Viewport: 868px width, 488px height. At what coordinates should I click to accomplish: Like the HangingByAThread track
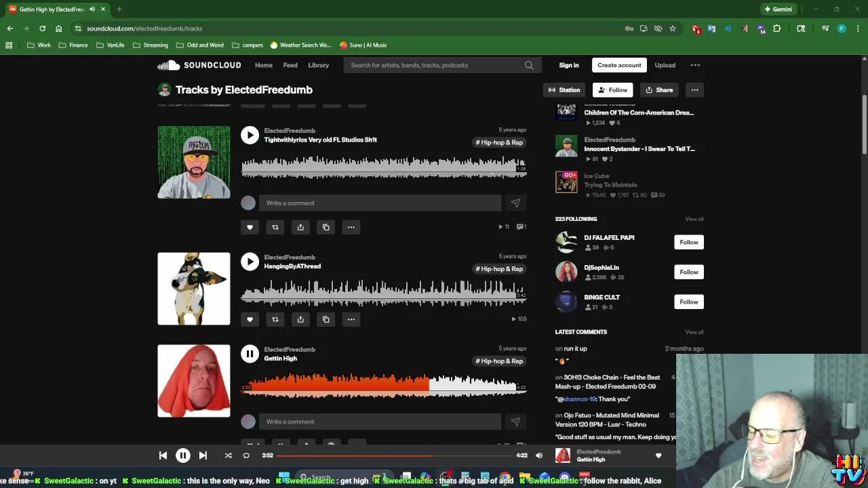tap(250, 319)
